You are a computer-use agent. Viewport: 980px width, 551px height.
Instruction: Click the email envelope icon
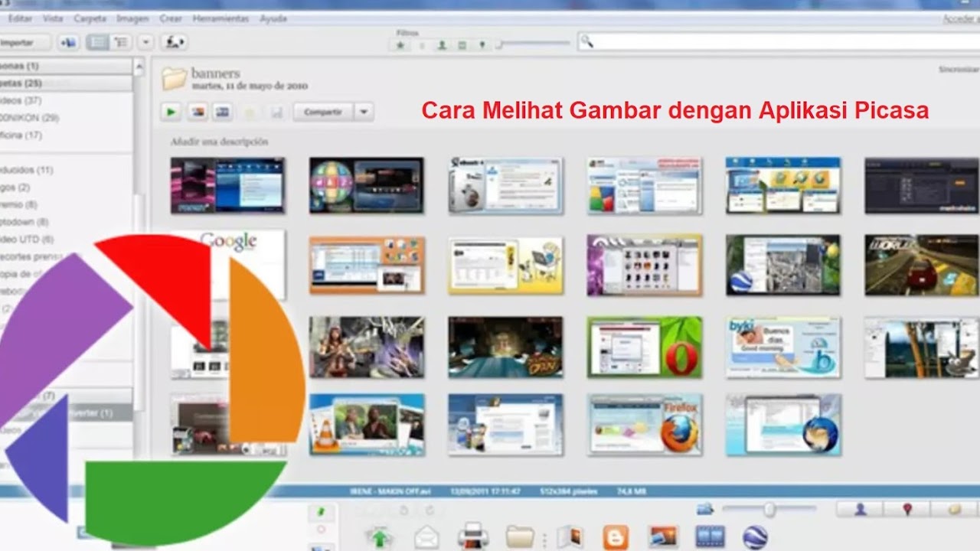[426, 537]
